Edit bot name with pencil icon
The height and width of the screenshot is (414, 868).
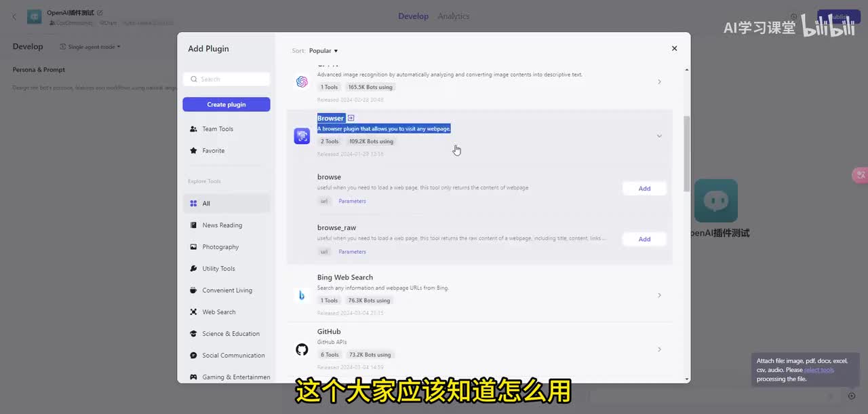tap(100, 12)
